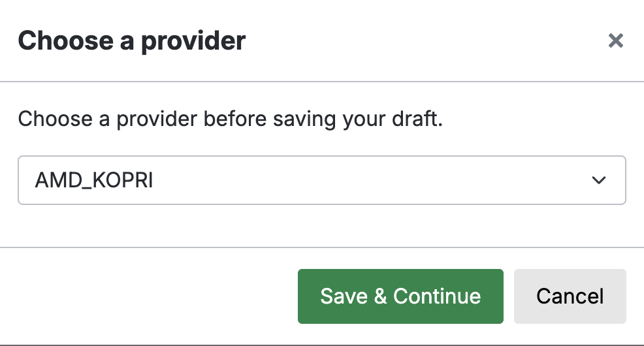644x346 pixels.
Task: Click the "Choose a provider before saving" instruction text
Action: 230,120
